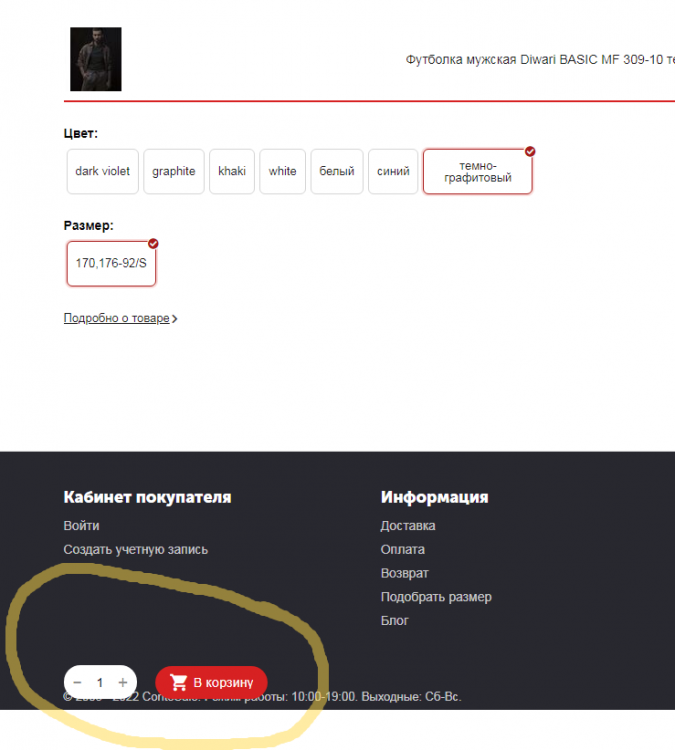Select темно-графитовый color option
Image resolution: width=675 pixels, height=750 pixels.
(x=477, y=172)
